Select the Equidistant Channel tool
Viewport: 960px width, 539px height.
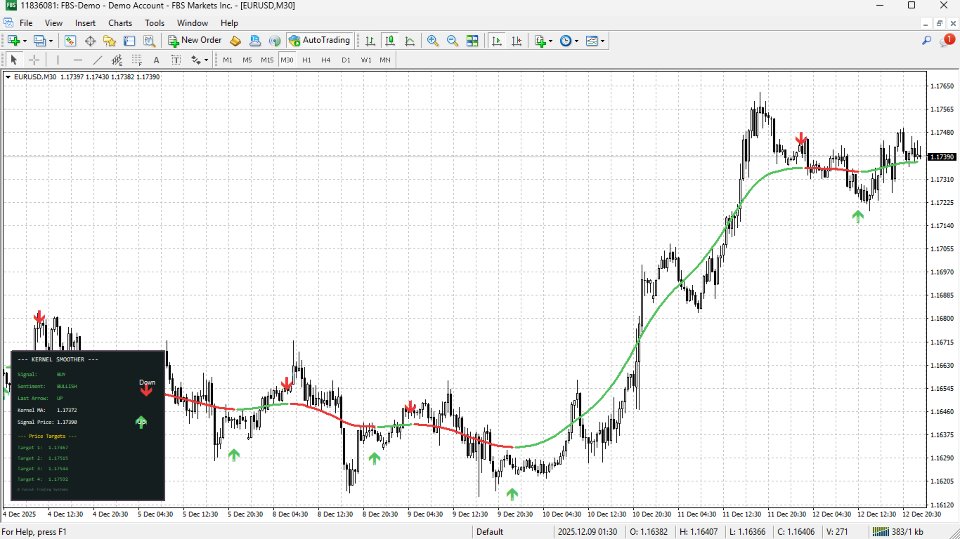pos(116,59)
